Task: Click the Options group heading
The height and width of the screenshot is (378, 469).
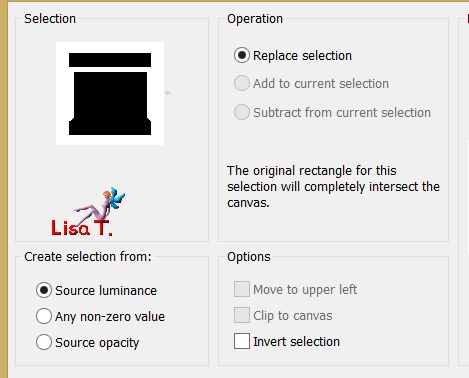Action: point(249,257)
